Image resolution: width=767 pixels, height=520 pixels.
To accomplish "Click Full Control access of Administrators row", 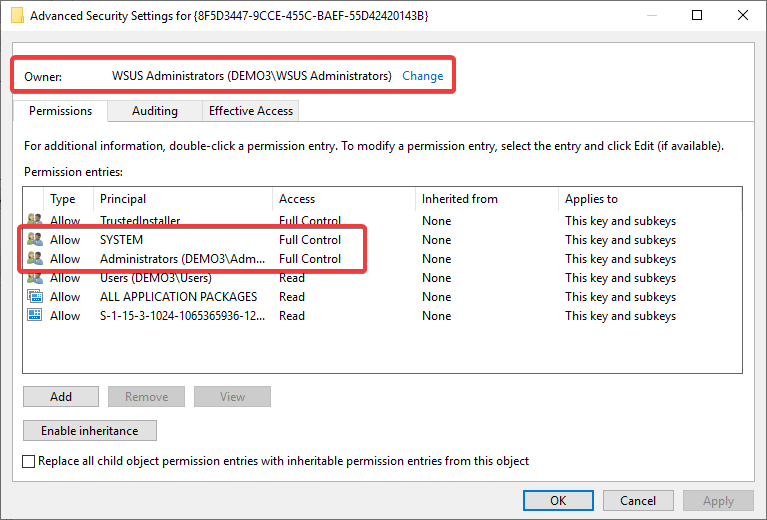I will tap(310, 259).
